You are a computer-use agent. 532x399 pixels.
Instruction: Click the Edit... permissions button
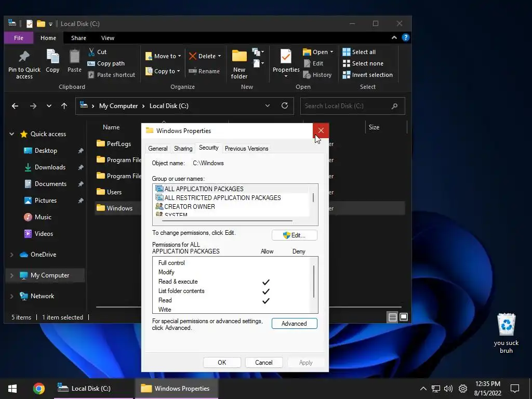coord(295,235)
